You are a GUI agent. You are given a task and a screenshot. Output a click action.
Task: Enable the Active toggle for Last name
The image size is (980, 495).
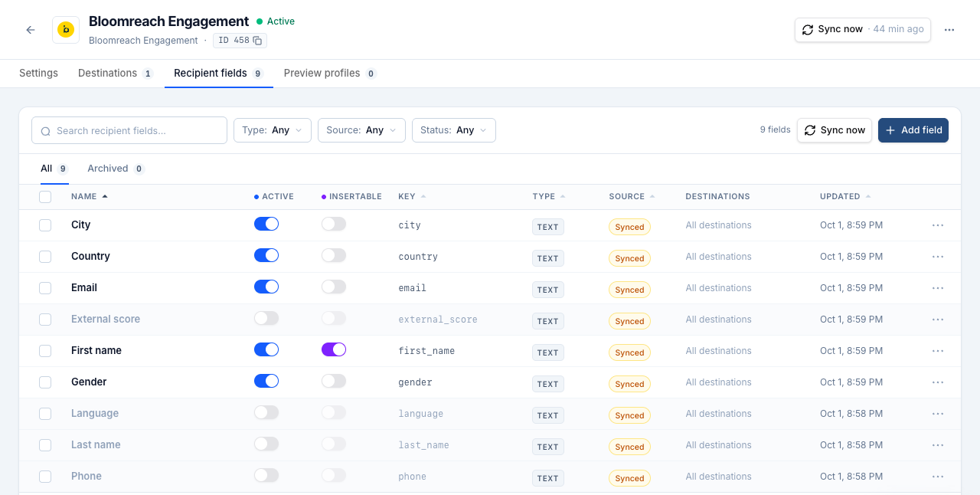(x=266, y=444)
